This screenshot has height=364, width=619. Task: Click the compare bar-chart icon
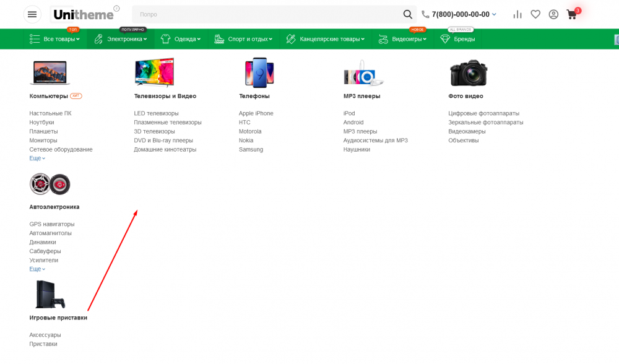click(519, 14)
